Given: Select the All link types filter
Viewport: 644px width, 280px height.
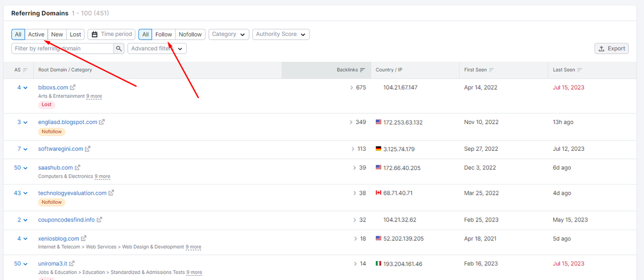Looking at the screenshot, I should pyautogui.click(x=145, y=34).
